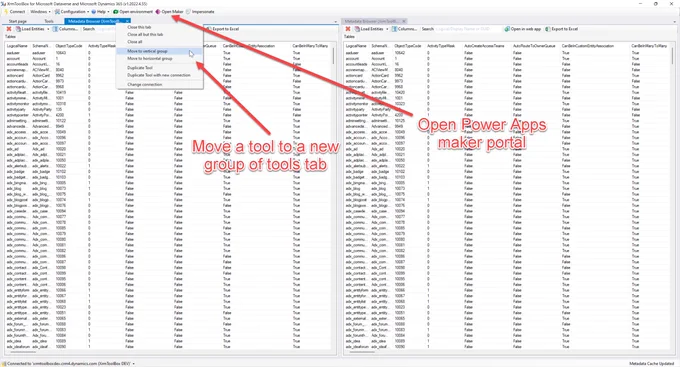Select the activityparty row in left pane
680x367 pixels.
click(x=168, y=109)
